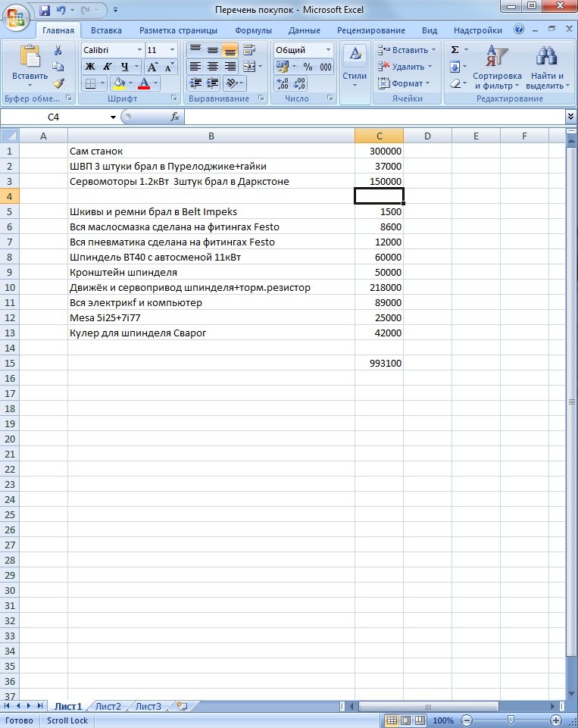This screenshot has height=728, width=578.
Task: Adjust the zoom slider handle
Action: pyautogui.click(x=511, y=720)
